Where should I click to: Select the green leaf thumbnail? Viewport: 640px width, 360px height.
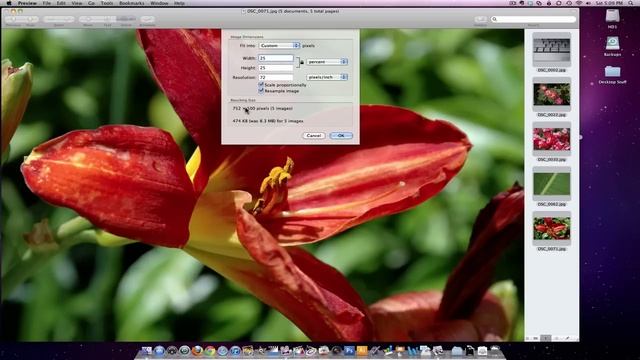551,183
